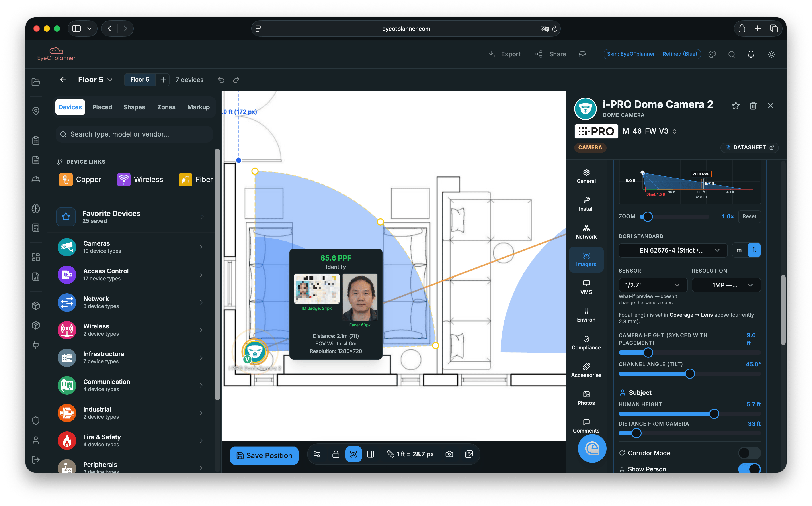The image size is (812, 506).
Task: Delete the camera with trash icon
Action: pyautogui.click(x=753, y=106)
